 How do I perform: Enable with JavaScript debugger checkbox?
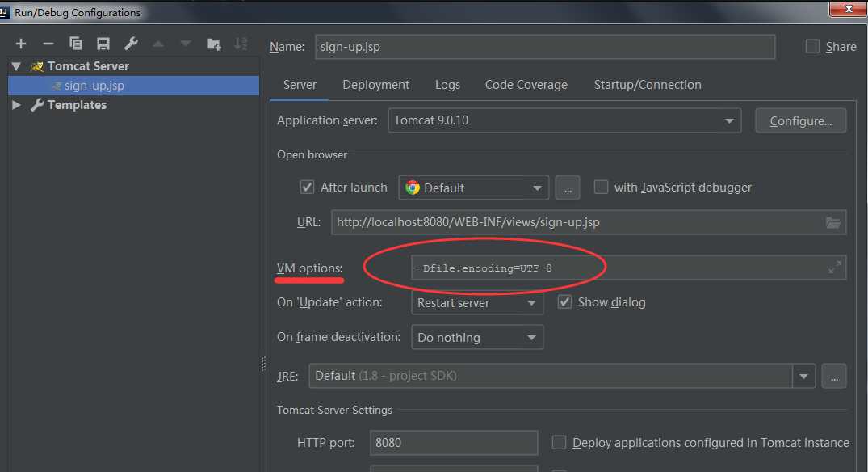tap(601, 187)
